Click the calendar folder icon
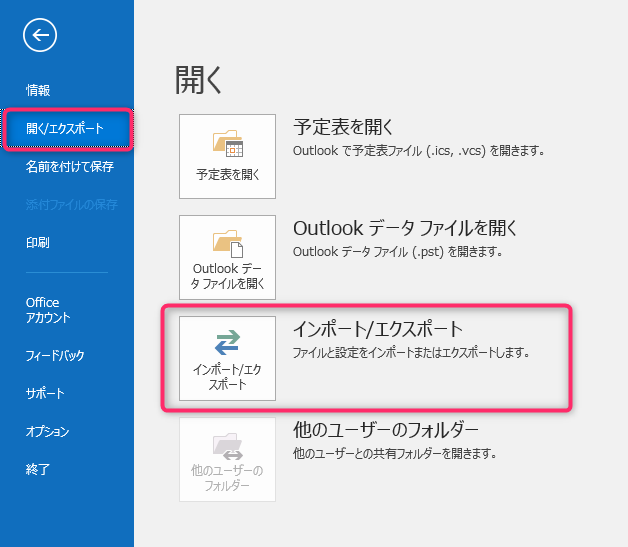Viewport: 628px width, 547px height. pos(227,143)
